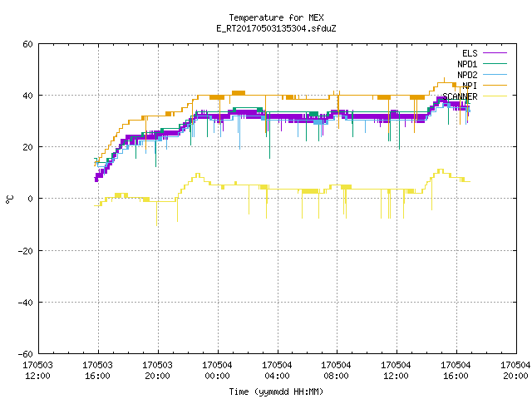Click the green NPD1 legend line sample
Image resolution: width=532 pixels, height=399 pixels.
495,63
